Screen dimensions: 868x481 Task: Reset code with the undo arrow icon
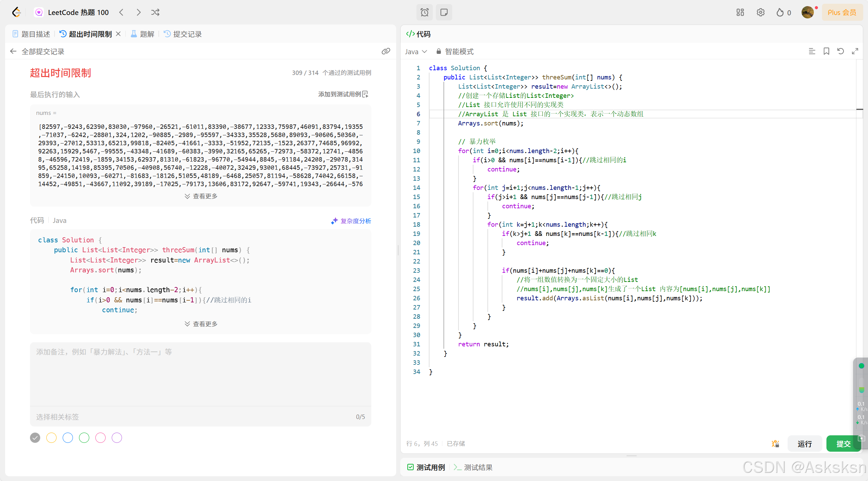pyautogui.click(x=840, y=51)
